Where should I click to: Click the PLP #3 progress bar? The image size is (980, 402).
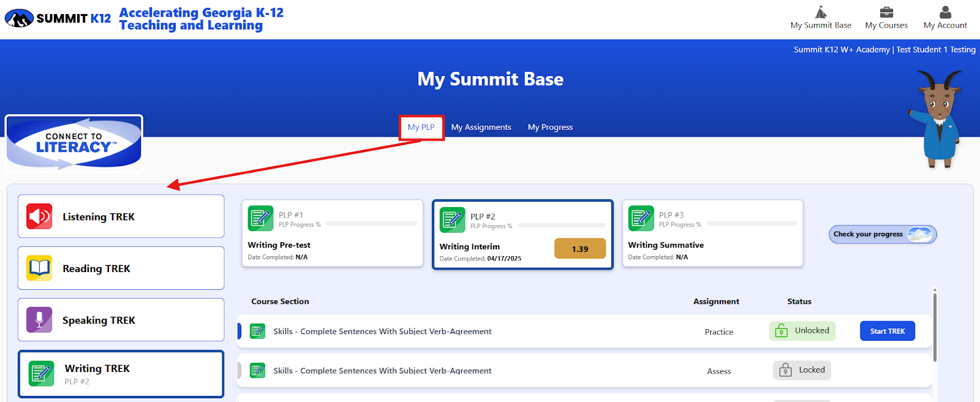point(752,224)
